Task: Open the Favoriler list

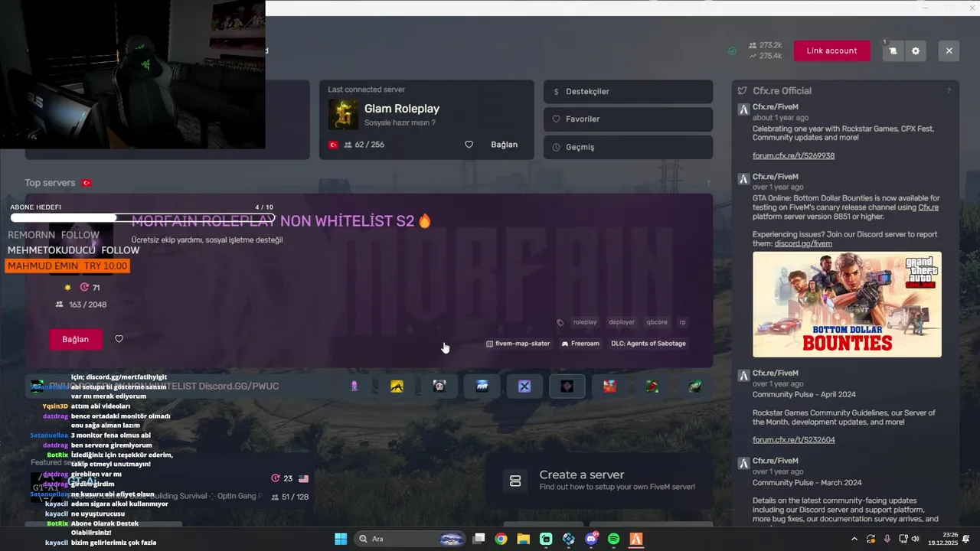Action: tap(628, 119)
